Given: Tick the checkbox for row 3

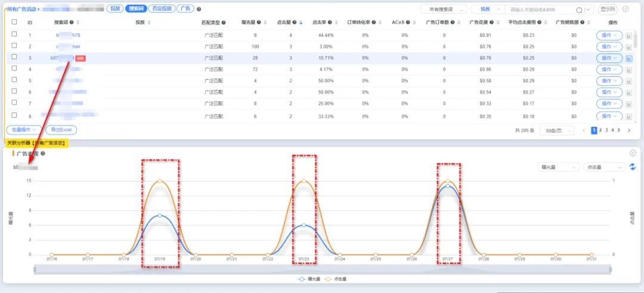Looking at the screenshot, I should [14, 57].
